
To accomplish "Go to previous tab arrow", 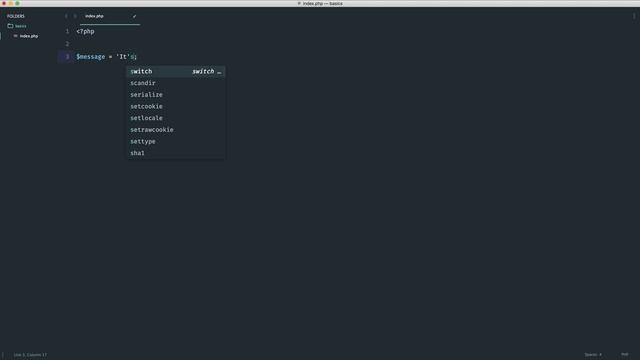I will 66,16.
